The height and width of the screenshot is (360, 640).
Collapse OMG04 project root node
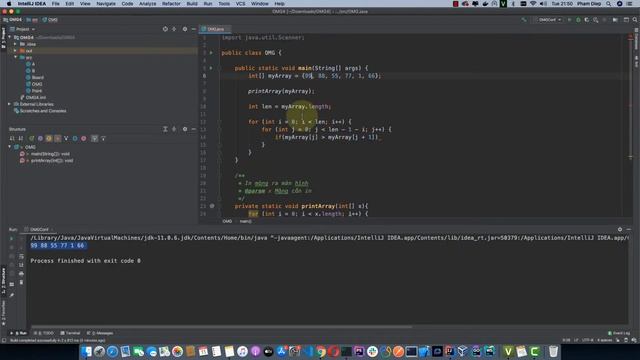[x=9, y=37]
